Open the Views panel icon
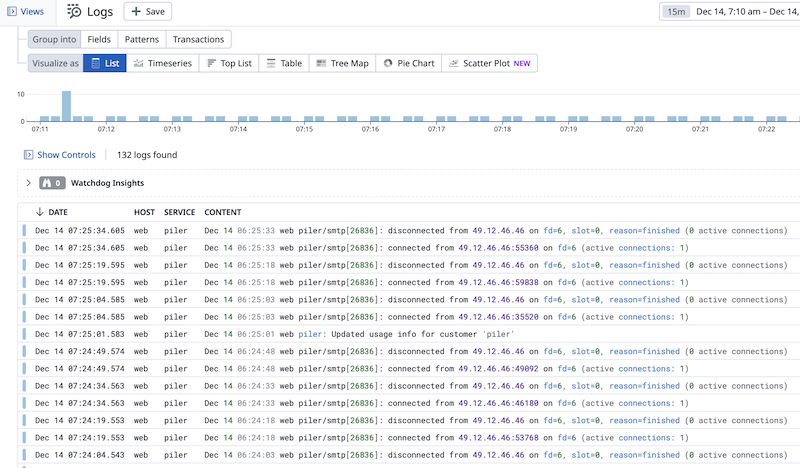 [x=11, y=12]
